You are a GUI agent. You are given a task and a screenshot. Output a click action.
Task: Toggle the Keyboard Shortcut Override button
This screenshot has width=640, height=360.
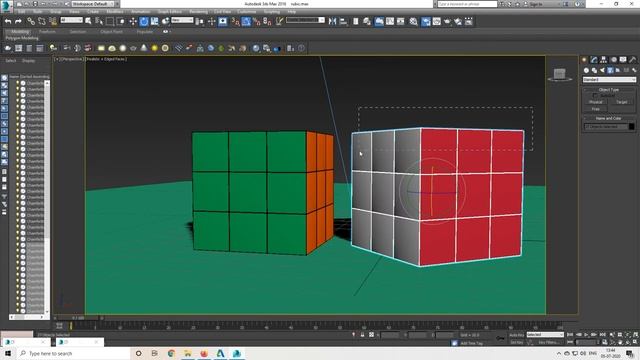point(223,21)
